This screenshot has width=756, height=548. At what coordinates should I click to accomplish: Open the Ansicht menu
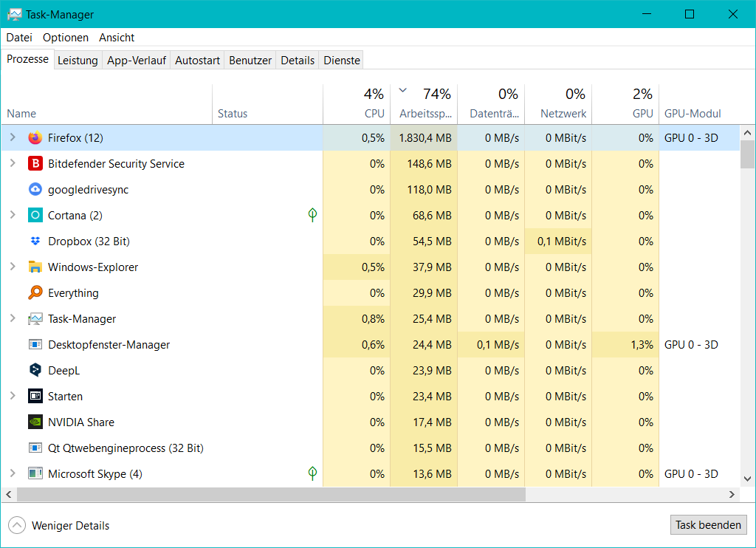pos(117,38)
